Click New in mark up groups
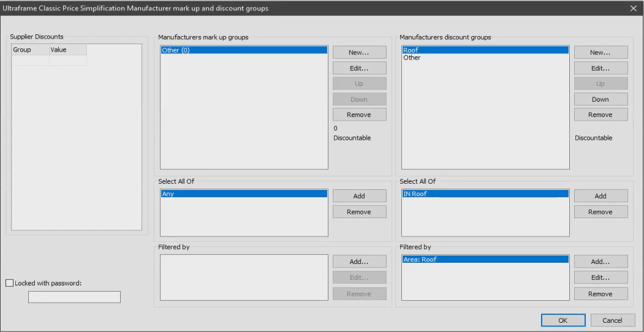644x332 pixels. [x=359, y=53]
